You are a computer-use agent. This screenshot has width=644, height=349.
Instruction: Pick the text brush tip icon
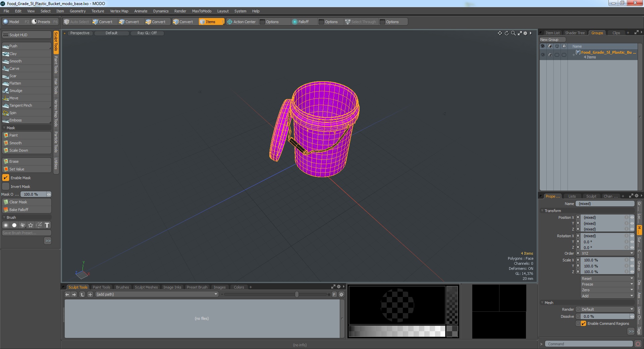(47, 225)
